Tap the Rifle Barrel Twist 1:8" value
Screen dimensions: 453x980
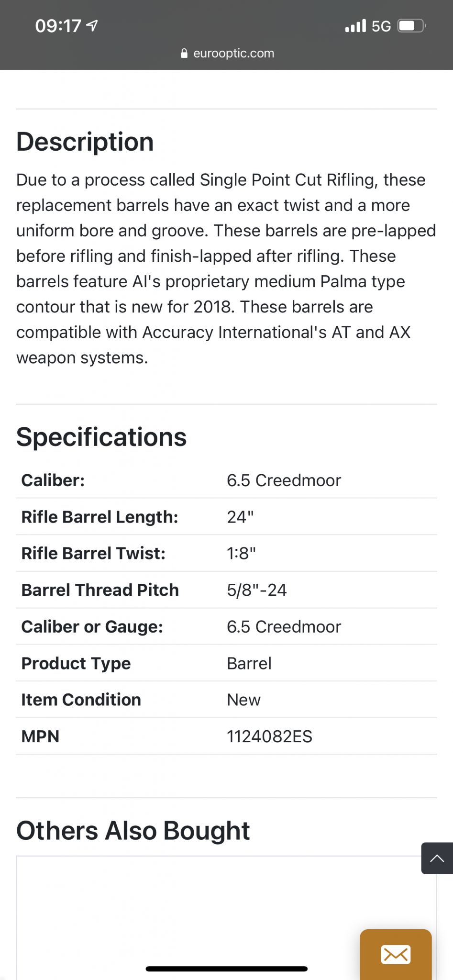tap(241, 554)
